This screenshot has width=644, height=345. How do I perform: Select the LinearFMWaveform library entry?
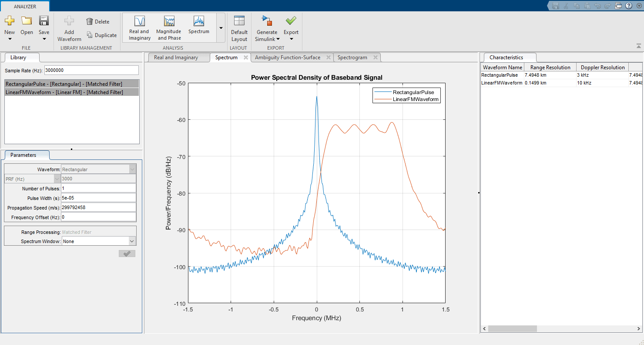pos(72,92)
